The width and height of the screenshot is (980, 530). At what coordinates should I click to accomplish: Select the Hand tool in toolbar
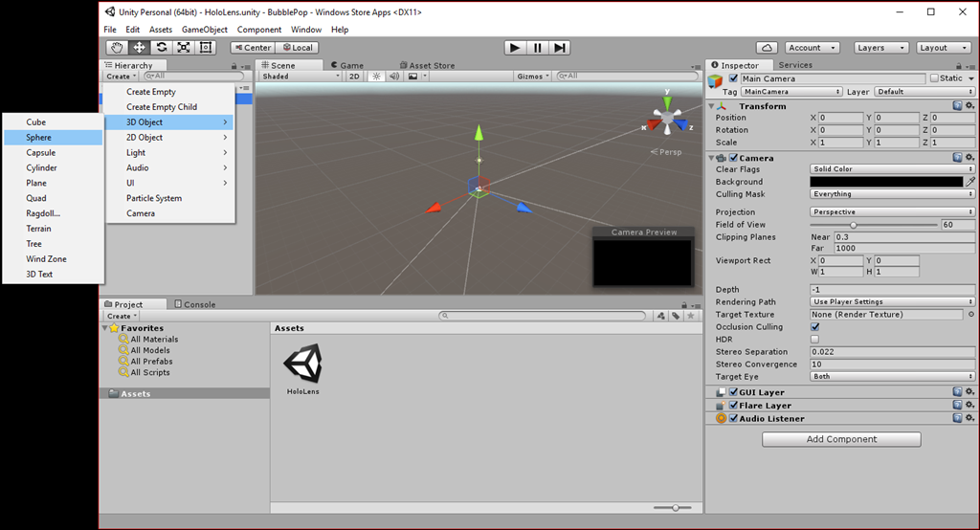pos(116,48)
